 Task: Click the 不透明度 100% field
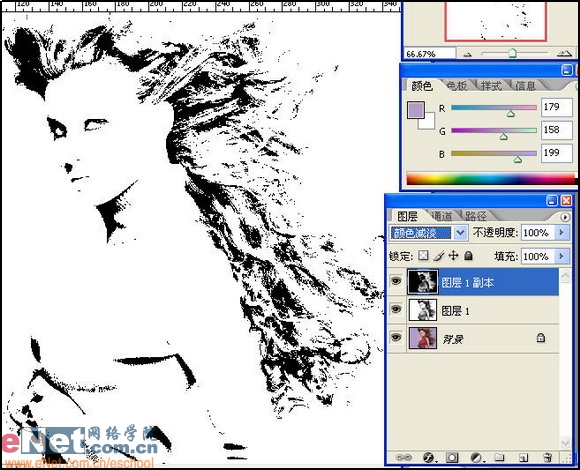coord(538,233)
